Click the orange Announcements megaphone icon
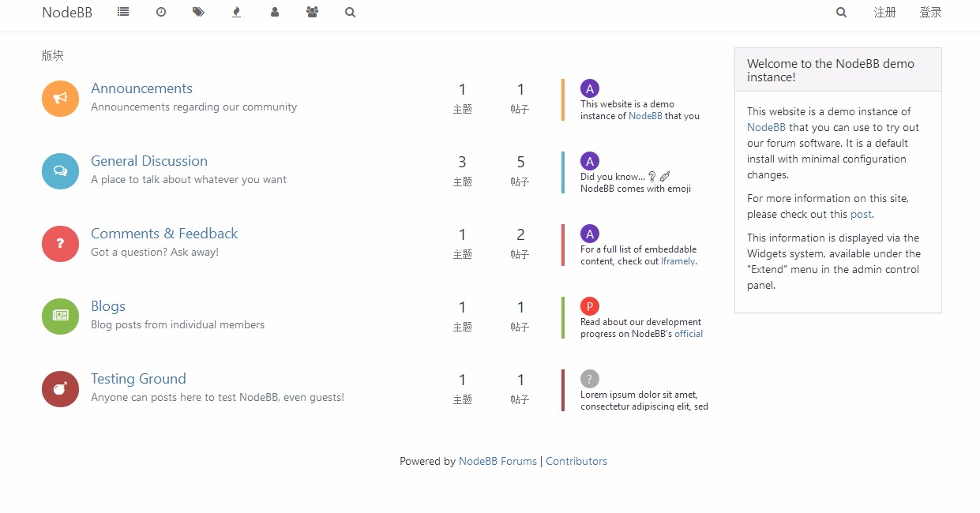The width and height of the screenshot is (980, 513). click(60, 99)
